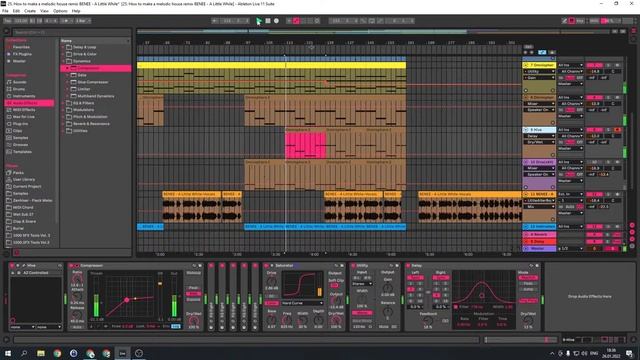The width and height of the screenshot is (640, 360).
Task: Open the Create menu
Action: point(30,11)
